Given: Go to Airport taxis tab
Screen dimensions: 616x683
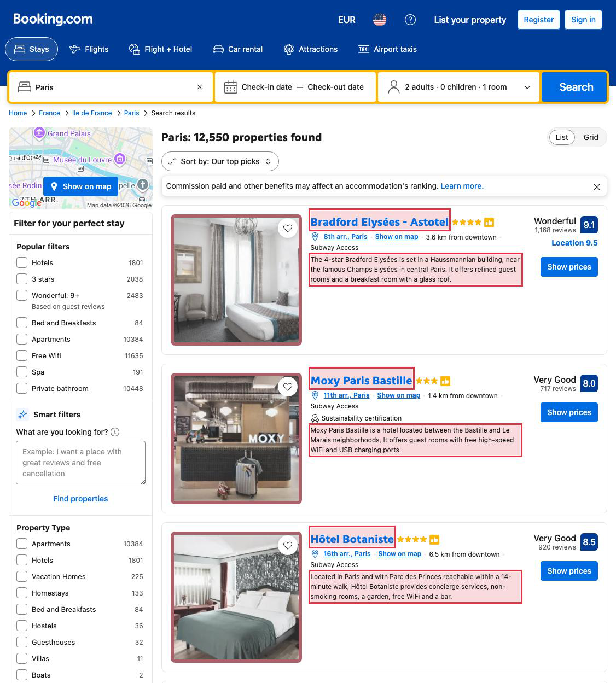Looking at the screenshot, I should tap(387, 49).
